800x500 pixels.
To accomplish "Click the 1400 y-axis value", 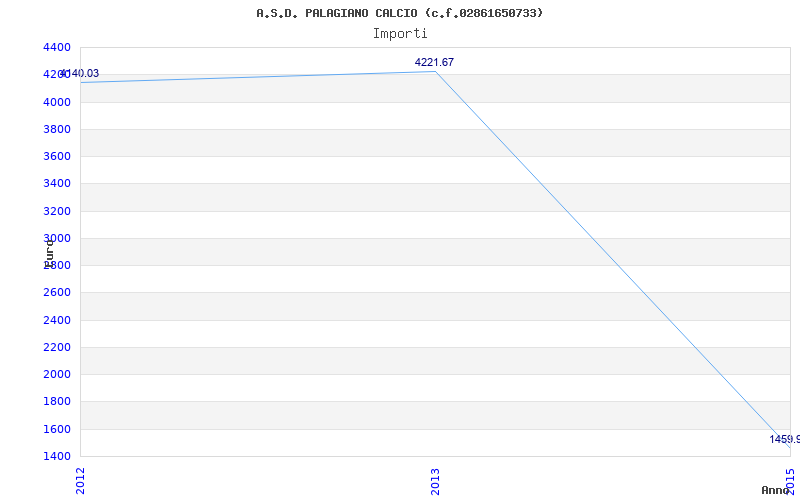I will click(57, 456).
